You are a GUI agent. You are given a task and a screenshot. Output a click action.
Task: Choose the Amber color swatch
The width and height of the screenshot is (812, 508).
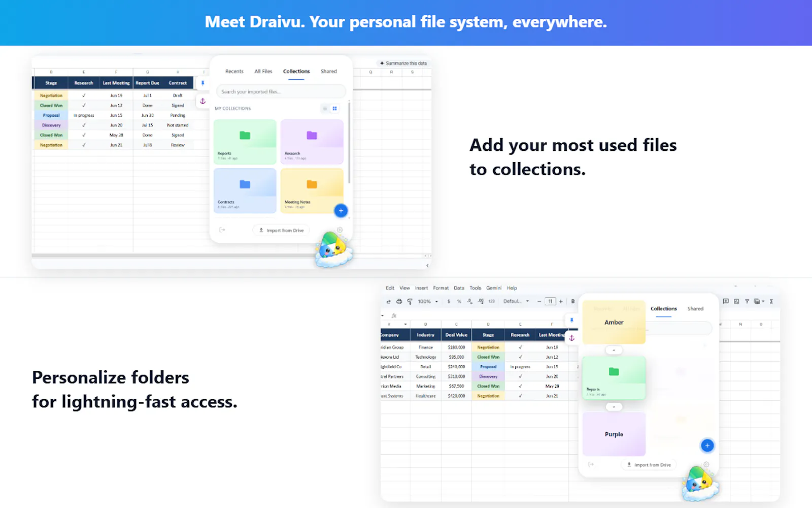(x=614, y=322)
